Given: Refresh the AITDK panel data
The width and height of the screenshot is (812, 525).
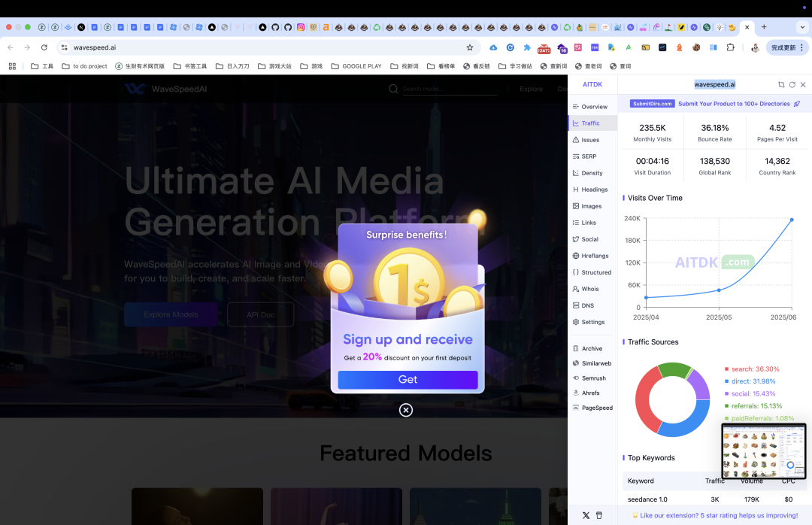Looking at the screenshot, I should tap(792, 84).
